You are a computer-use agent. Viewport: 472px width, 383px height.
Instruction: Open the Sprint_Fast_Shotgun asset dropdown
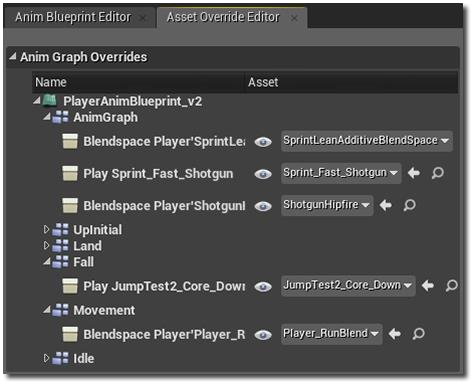pos(341,173)
